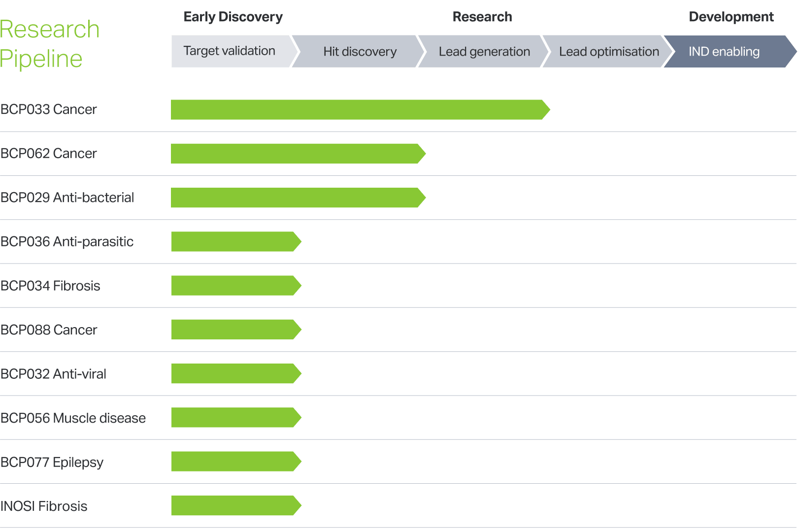Click the BCP032 Anti-viral label
This screenshot has height=532, width=798.
pos(53,374)
